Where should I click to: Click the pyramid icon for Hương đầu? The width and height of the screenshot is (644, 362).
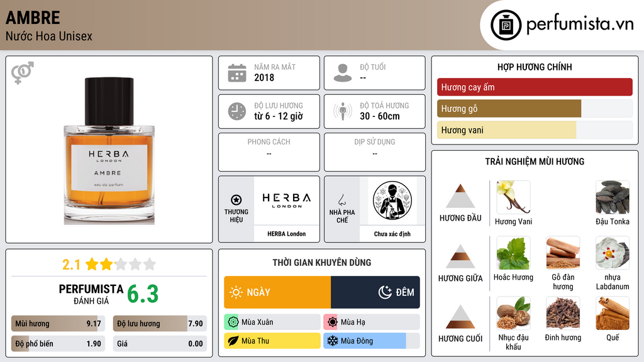pyautogui.click(x=460, y=196)
